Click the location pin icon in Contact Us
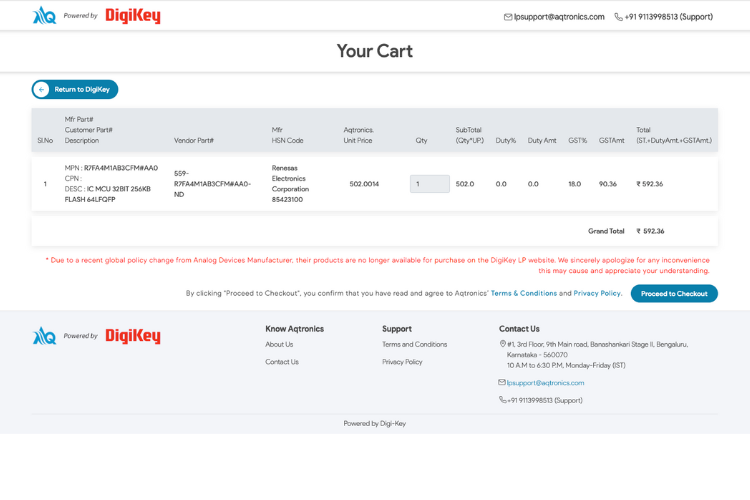This screenshot has height=500, width=750. click(x=503, y=344)
